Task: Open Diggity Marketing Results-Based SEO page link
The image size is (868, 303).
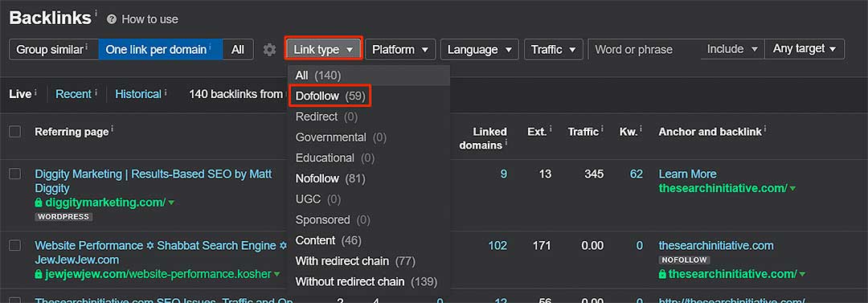Action: (x=154, y=181)
